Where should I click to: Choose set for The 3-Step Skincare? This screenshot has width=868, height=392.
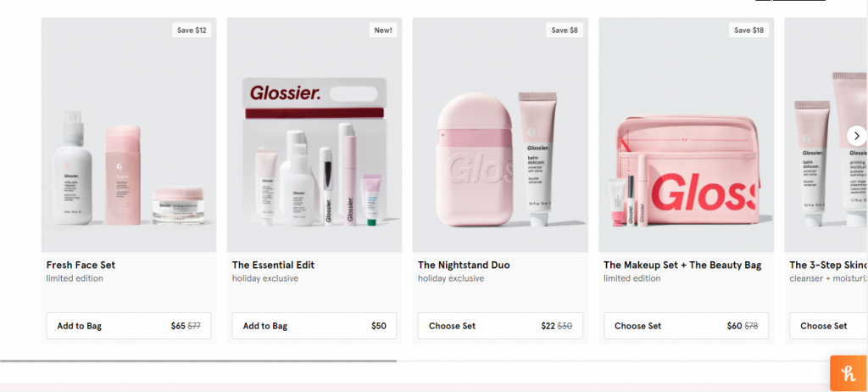829,326
